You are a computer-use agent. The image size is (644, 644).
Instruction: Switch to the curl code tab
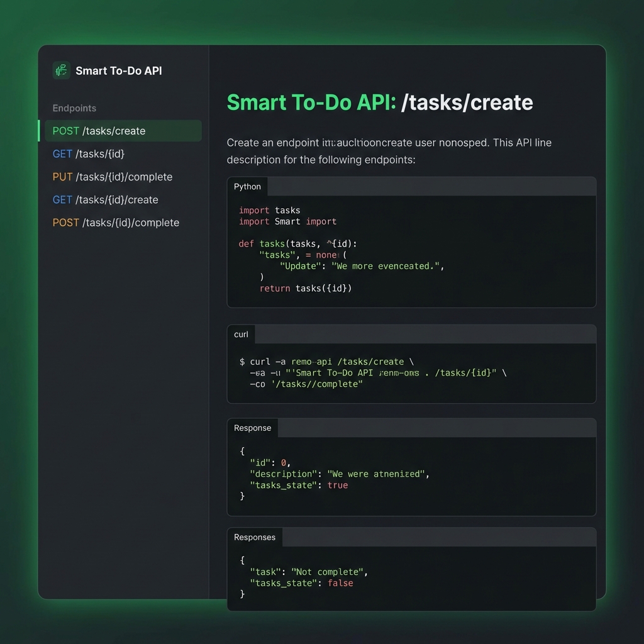[241, 334]
